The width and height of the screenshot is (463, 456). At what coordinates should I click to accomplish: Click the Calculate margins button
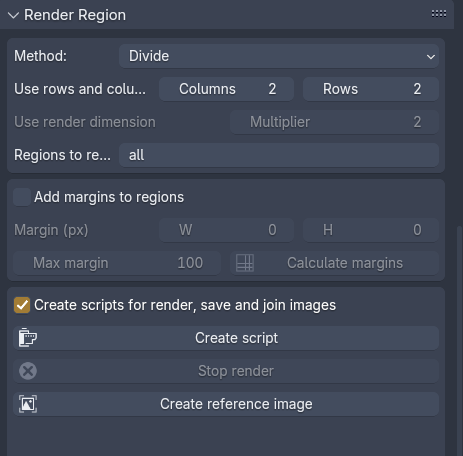tap(334, 263)
